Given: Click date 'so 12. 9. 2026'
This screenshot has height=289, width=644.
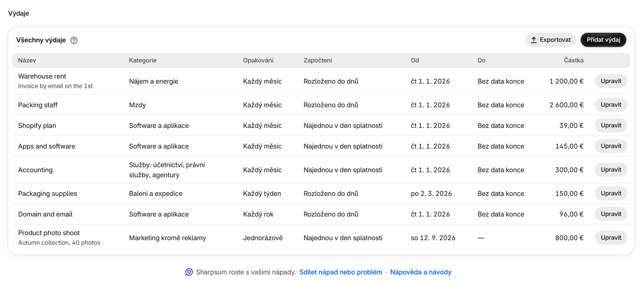Looking at the screenshot, I should click(x=433, y=238).
